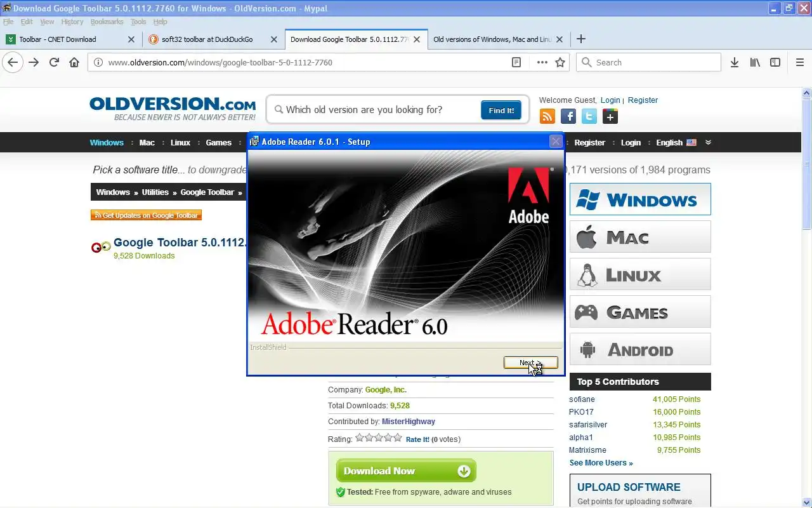Select the Linux platform banner
The width and height of the screenshot is (812, 508).
640,274
